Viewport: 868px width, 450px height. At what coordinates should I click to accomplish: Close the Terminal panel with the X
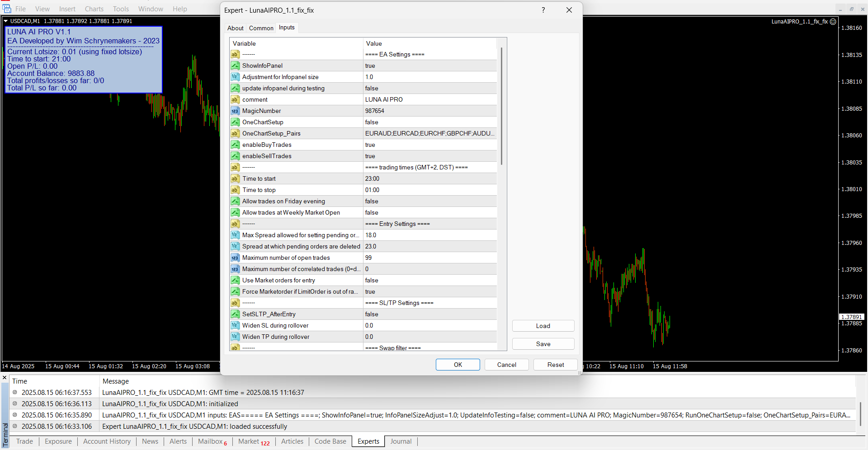click(5, 378)
